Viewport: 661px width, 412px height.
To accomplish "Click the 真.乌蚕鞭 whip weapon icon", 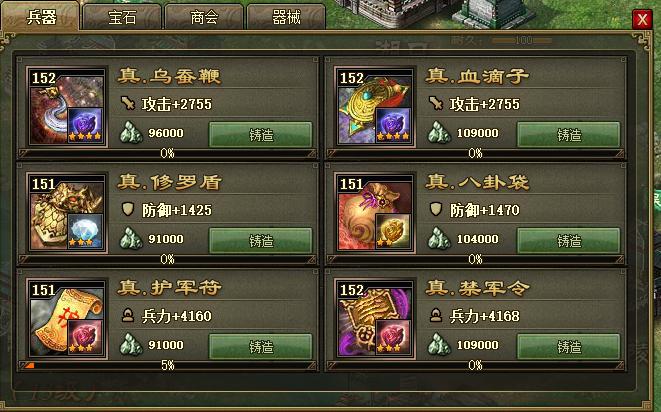I will (67, 107).
